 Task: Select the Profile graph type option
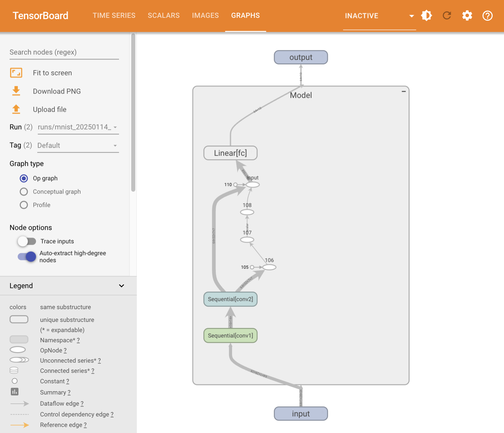coord(24,205)
